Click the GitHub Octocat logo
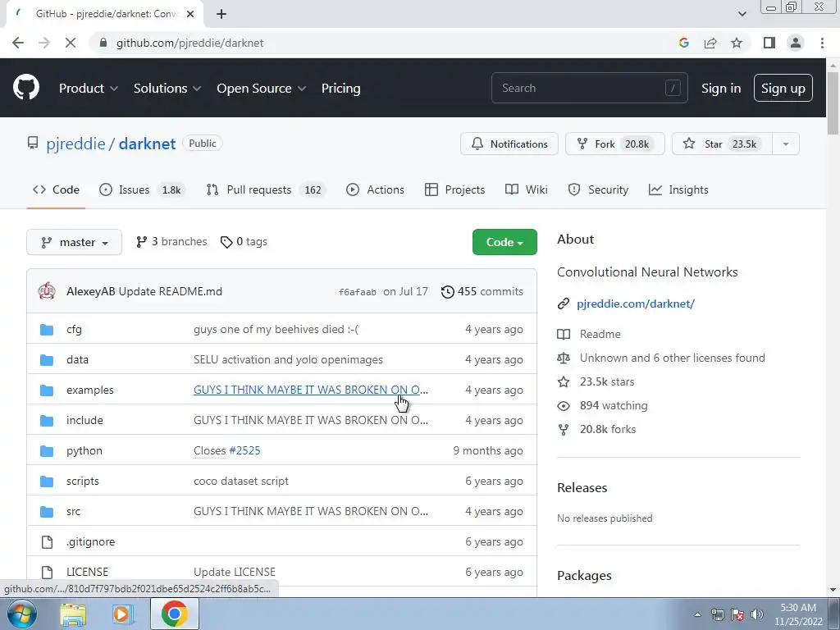840x630 pixels. coord(26,88)
